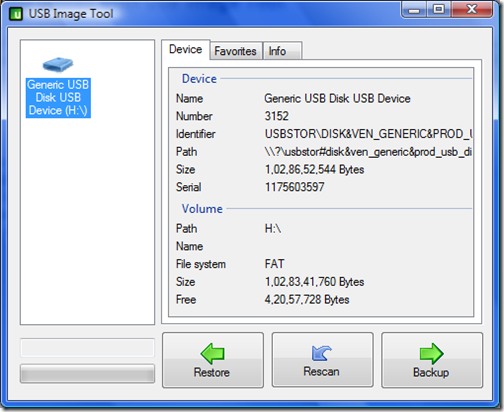
Task: Click the Volume group heading
Action: click(202, 209)
